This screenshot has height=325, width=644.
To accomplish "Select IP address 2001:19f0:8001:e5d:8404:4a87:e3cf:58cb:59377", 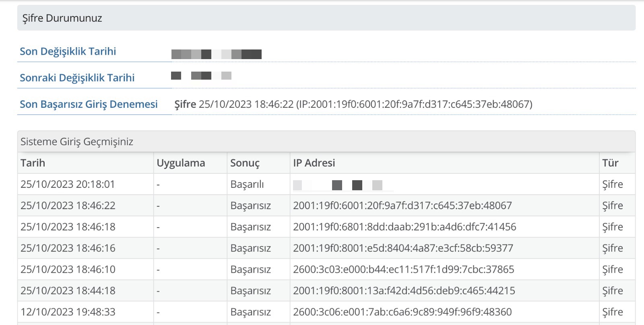I will [403, 248].
